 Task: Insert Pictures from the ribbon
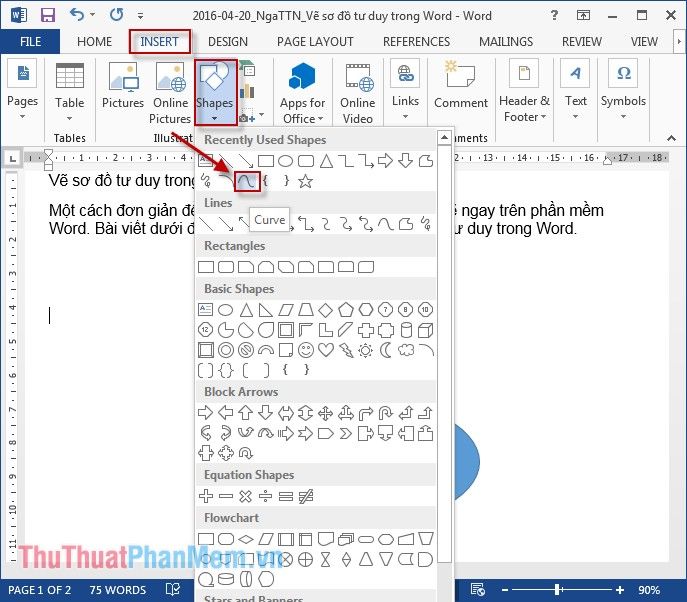(123, 85)
